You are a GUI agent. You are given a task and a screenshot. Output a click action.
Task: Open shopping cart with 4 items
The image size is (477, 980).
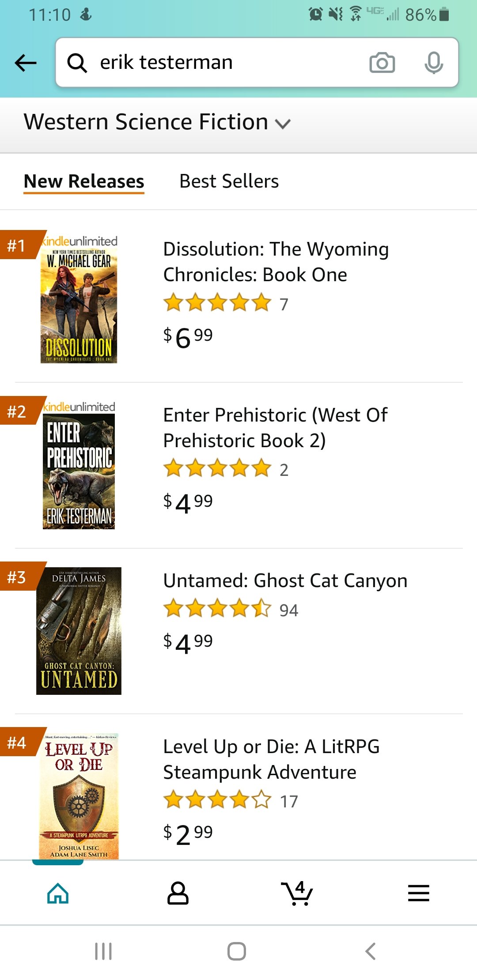click(x=297, y=893)
